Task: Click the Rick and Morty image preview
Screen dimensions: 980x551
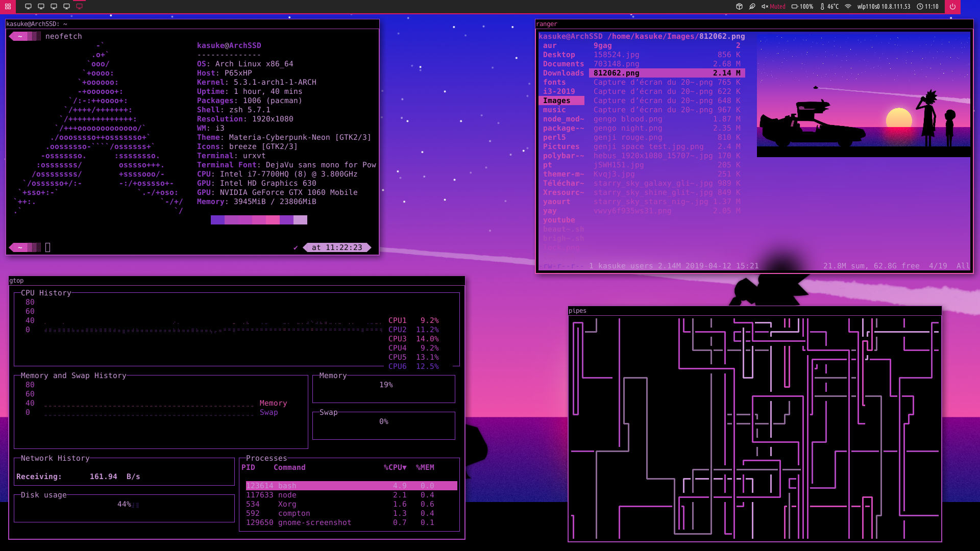Action: point(863,95)
